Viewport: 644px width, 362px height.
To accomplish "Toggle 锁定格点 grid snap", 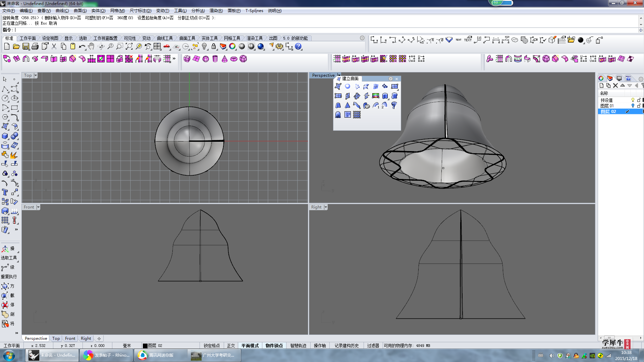I will [212, 346].
